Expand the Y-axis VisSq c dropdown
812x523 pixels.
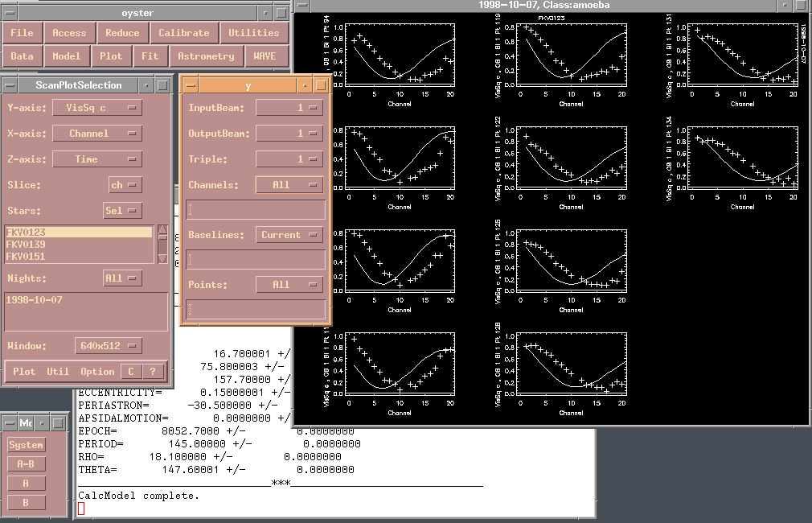(x=97, y=108)
